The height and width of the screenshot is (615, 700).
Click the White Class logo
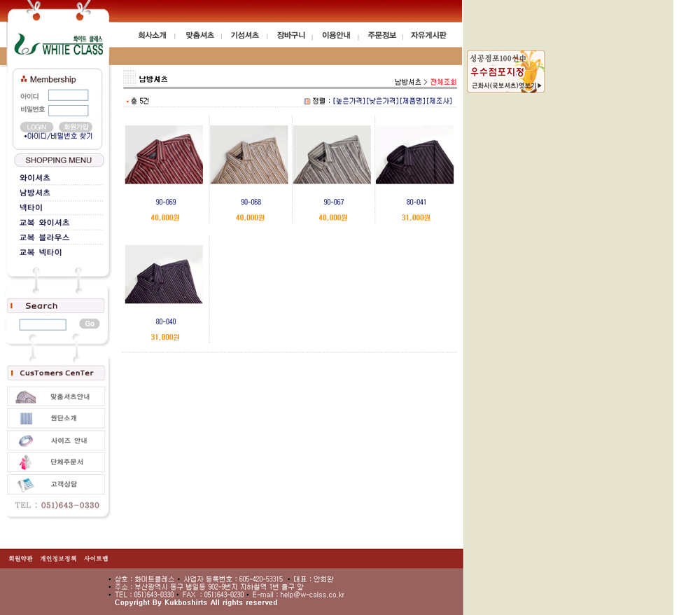point(59,44)
